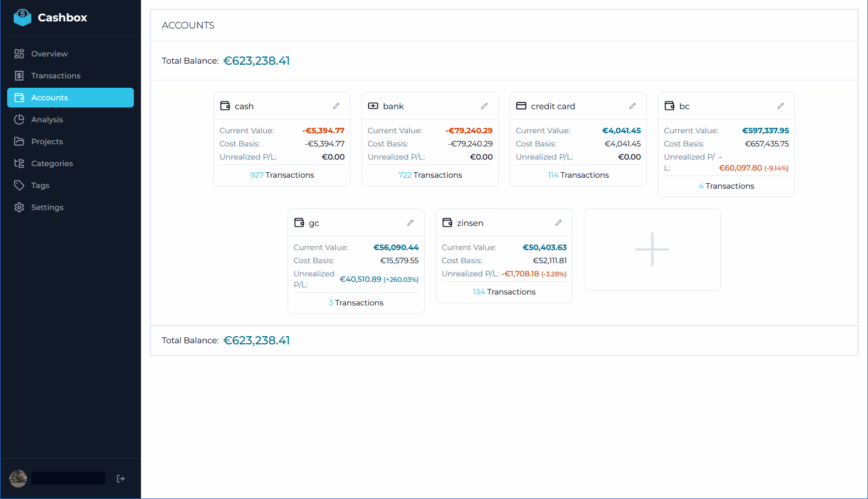Edit the bc account with pencil icon
868x499 pixels.
pyautogui.click(x=781, y=106)
